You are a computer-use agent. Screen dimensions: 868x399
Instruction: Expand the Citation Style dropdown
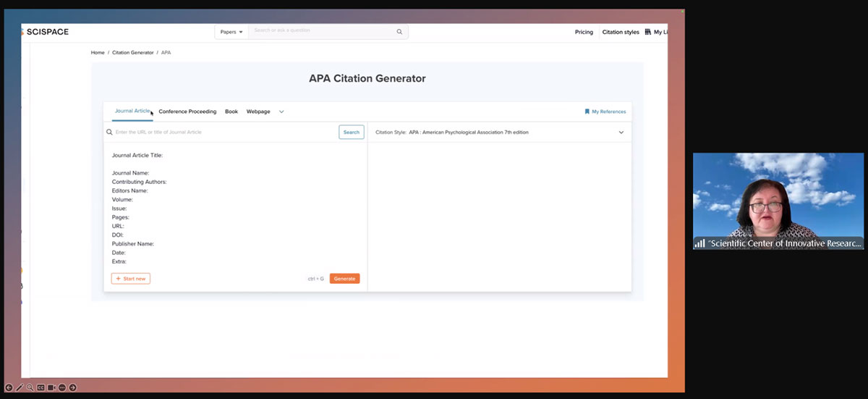tap(621, 133)
